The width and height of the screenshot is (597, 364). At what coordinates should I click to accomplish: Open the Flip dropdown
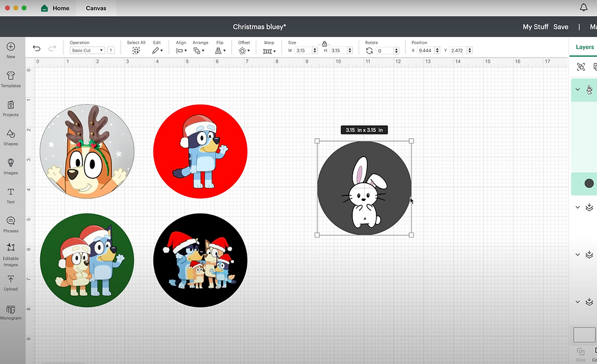click(220, 51)
